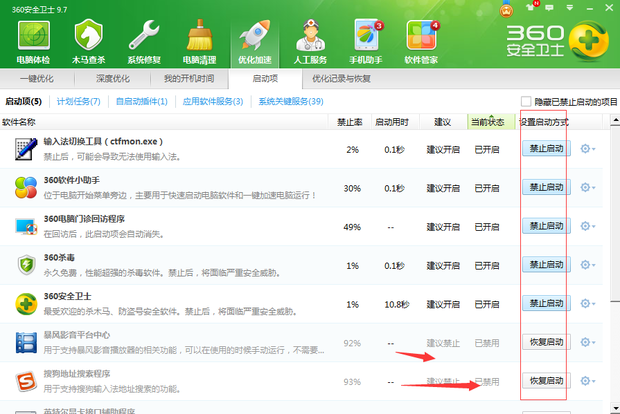The image size is (620, 414).
Task: Open the feedback message icon in title bar
Action: [x=549, y=8]
